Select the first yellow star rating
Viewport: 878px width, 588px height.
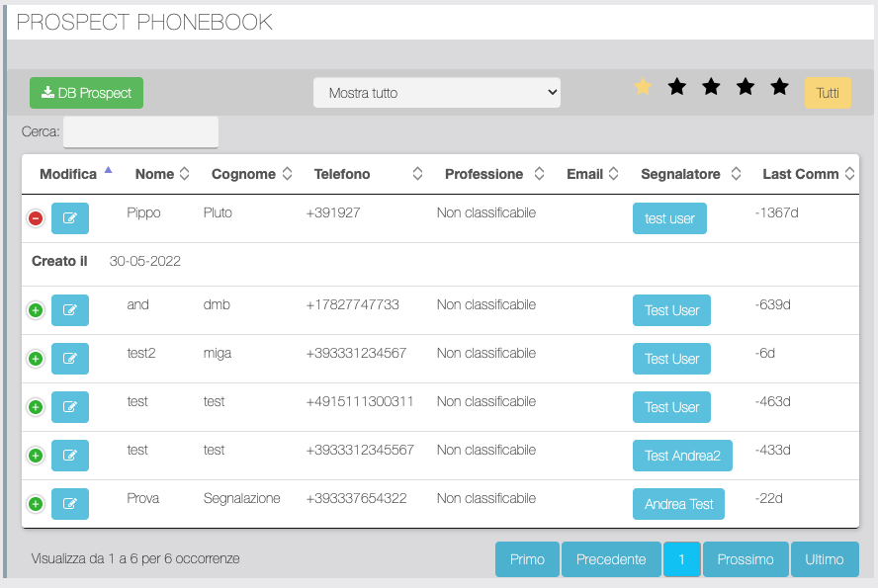643,87
